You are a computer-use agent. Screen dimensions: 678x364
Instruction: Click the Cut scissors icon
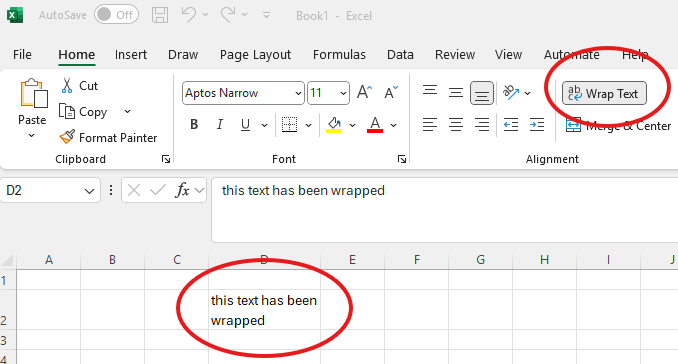67,85
